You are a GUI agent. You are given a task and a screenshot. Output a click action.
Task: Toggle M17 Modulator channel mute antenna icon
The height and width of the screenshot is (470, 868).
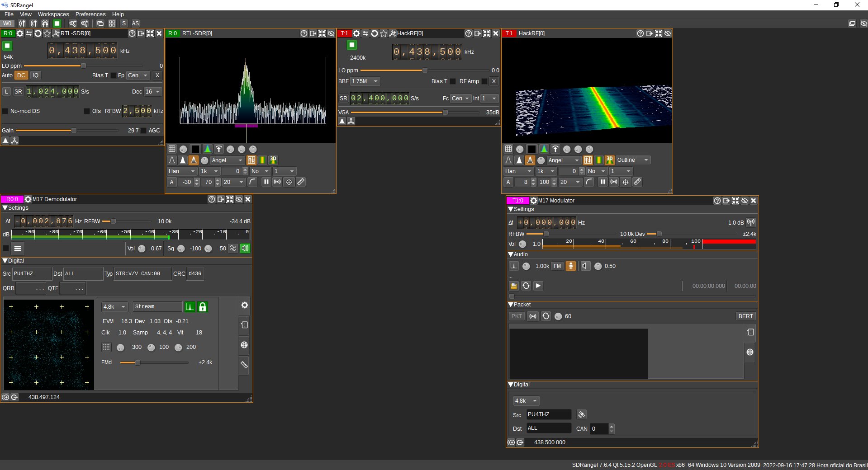(751, 222)
